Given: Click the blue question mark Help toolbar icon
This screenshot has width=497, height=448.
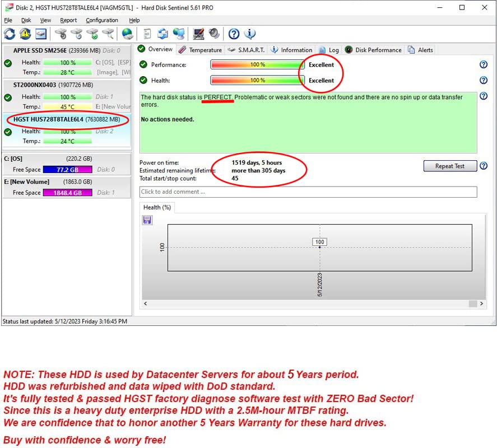Looking at the screenshot, I should coord(234,34).
